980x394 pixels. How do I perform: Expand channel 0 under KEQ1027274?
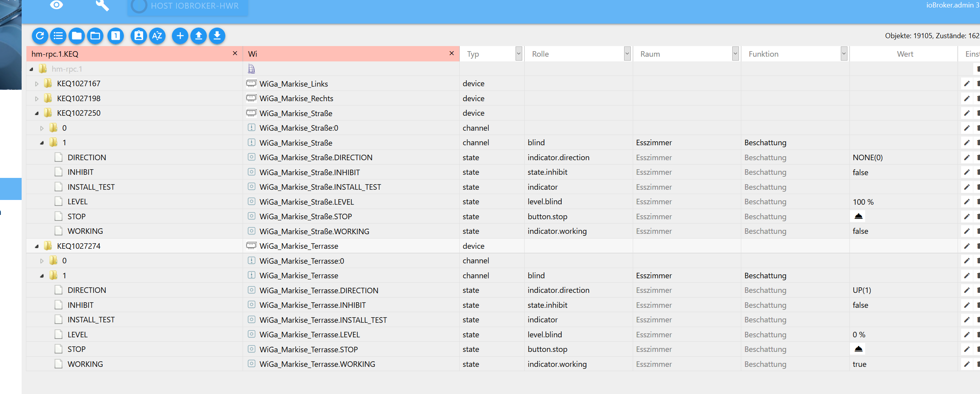[x=42, y=261]
